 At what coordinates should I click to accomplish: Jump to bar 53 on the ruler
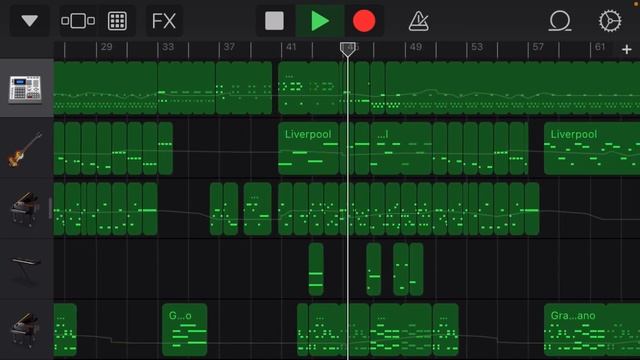(x=477, y=47)
